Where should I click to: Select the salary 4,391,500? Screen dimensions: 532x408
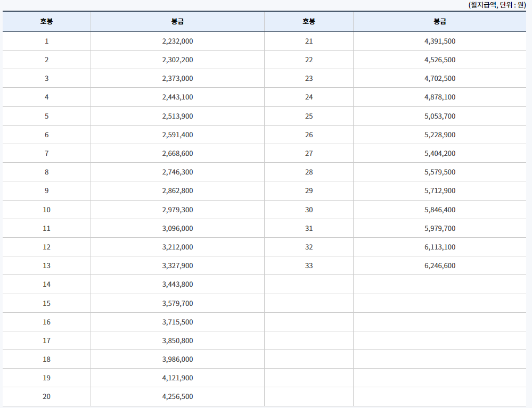click(x=440, y=41)
